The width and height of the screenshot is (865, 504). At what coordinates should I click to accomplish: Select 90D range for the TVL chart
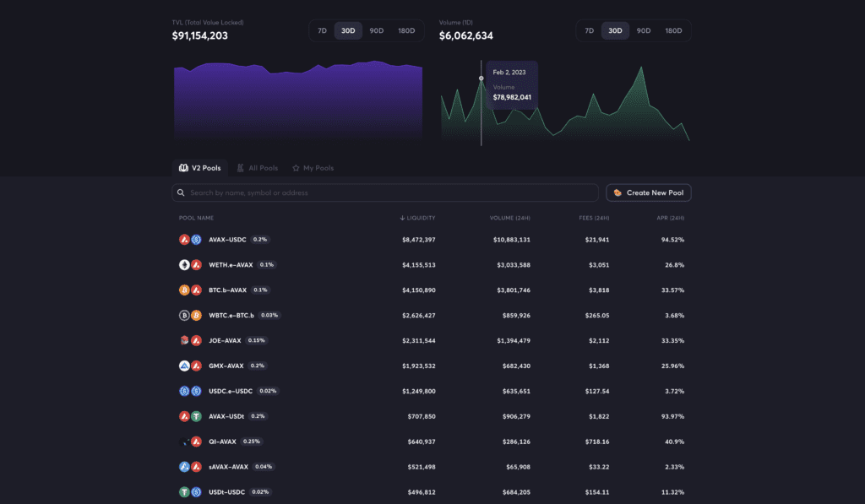376,31
